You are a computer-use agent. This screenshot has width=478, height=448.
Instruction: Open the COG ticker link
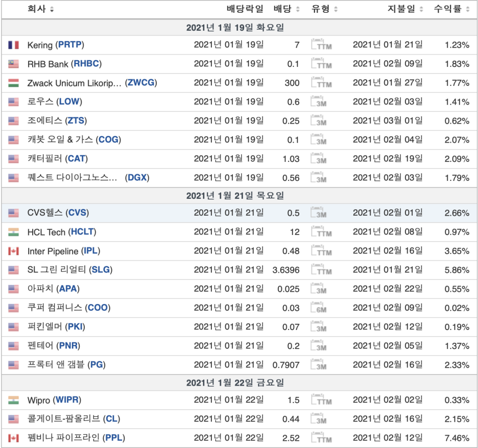coord(108,139)
